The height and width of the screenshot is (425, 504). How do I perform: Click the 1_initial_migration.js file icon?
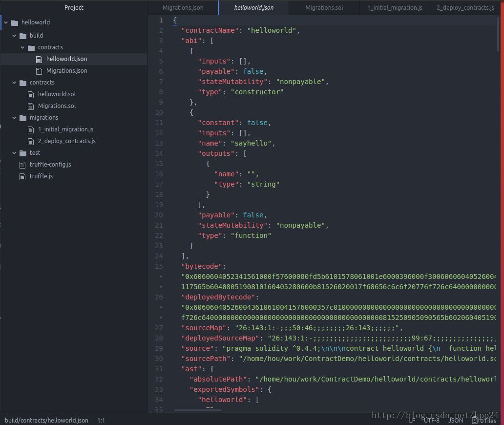[x=31, y=129]
